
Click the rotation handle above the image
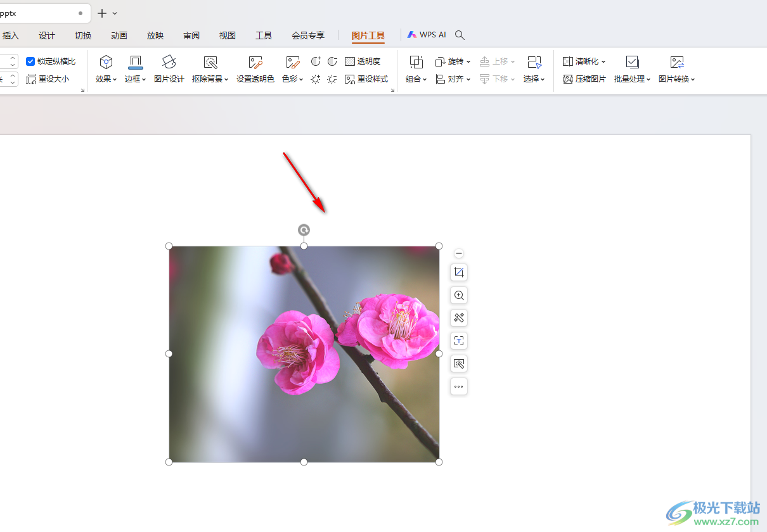pos(304,230)
